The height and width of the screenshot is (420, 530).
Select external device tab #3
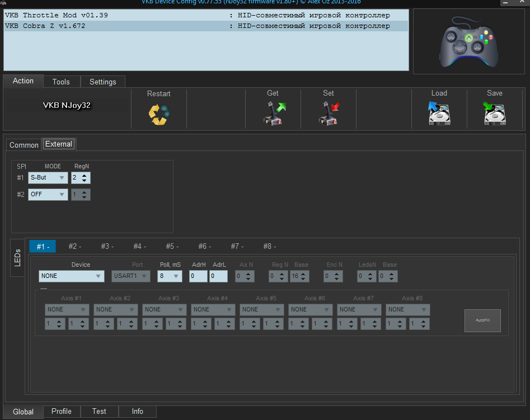click(x=107, y=246)
